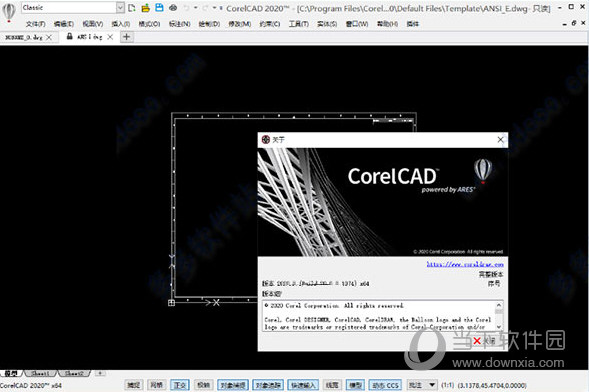Select the locked ANSI dwg document tab

89,37
